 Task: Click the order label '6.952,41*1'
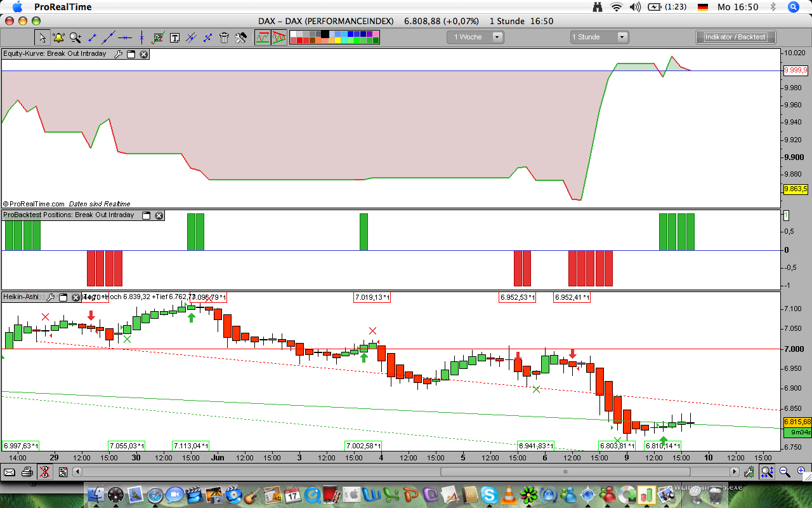click(572, 297)
